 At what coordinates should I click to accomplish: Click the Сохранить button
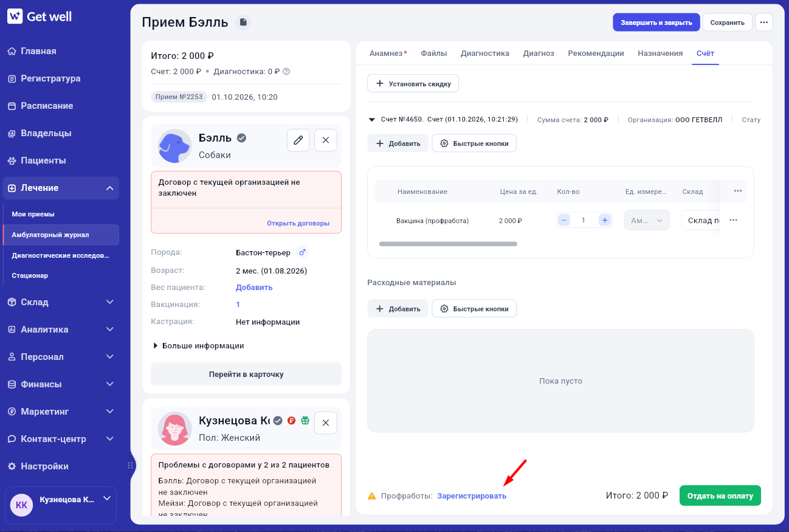727,22
